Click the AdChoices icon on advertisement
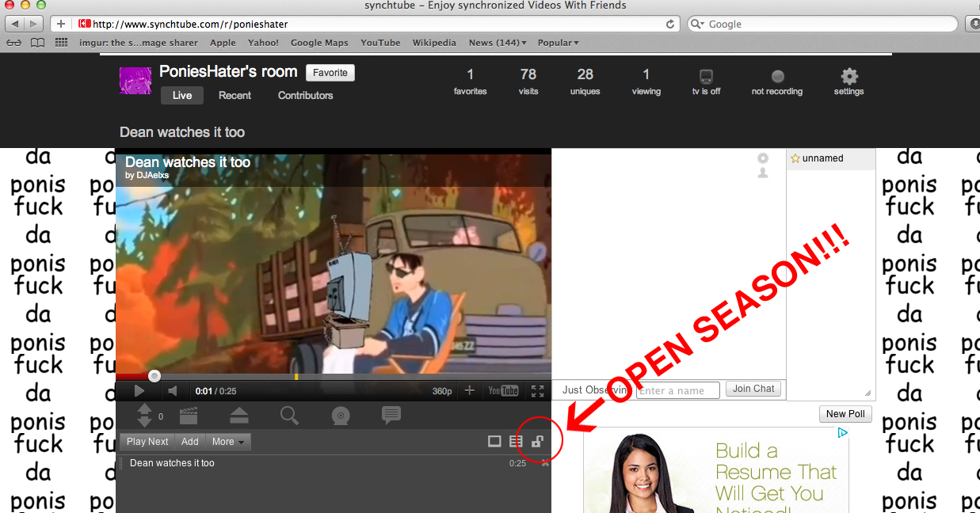The height and width of the screenshot is (513, 980). click(843, 433)
